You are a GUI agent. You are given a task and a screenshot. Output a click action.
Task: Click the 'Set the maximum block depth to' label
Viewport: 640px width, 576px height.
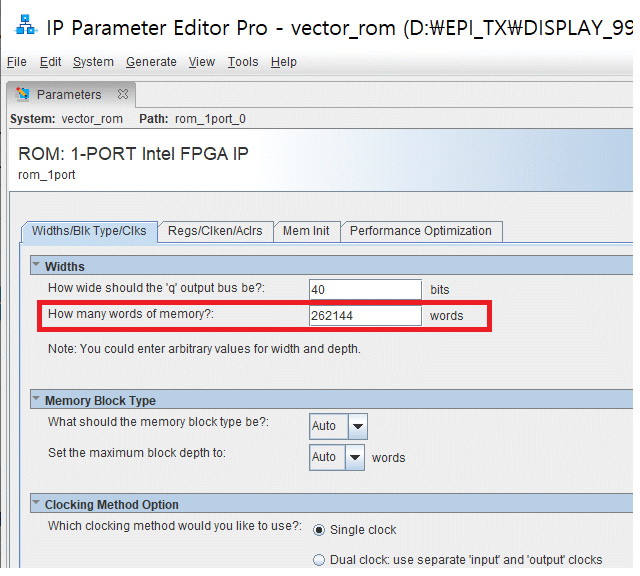137,453
